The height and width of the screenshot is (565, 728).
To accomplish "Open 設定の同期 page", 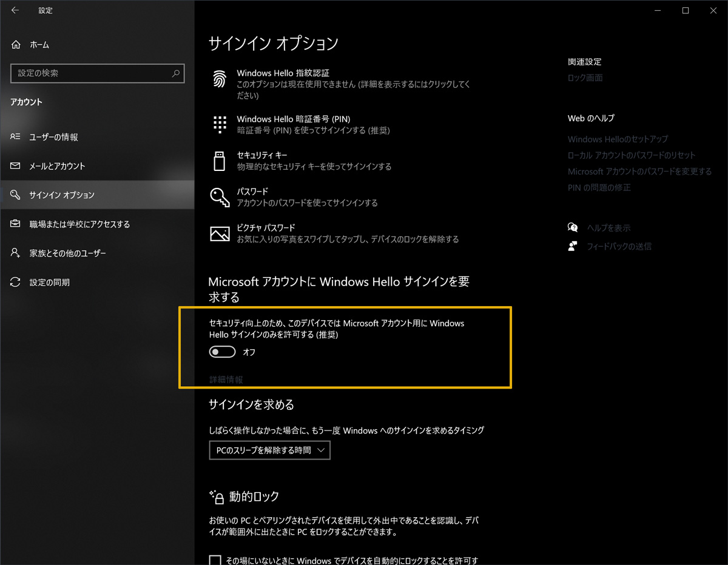I will (97, 282).
